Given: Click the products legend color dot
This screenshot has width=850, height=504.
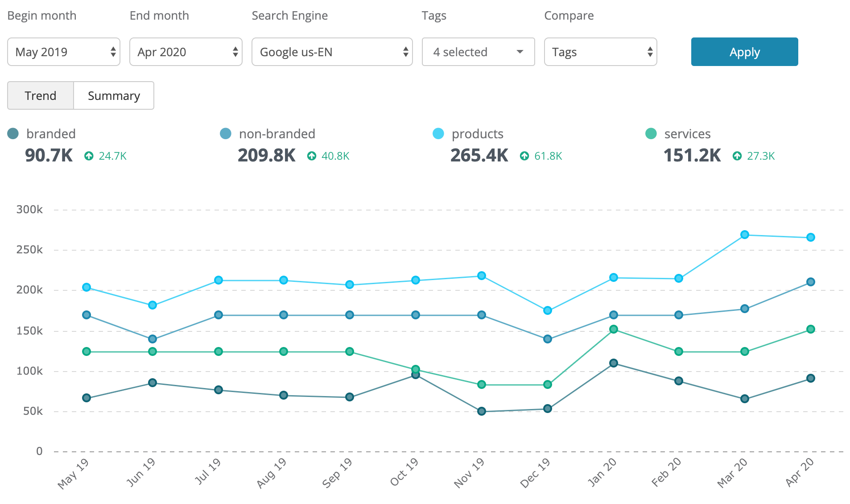Looking at the screenshot, I should pos(438,133).
